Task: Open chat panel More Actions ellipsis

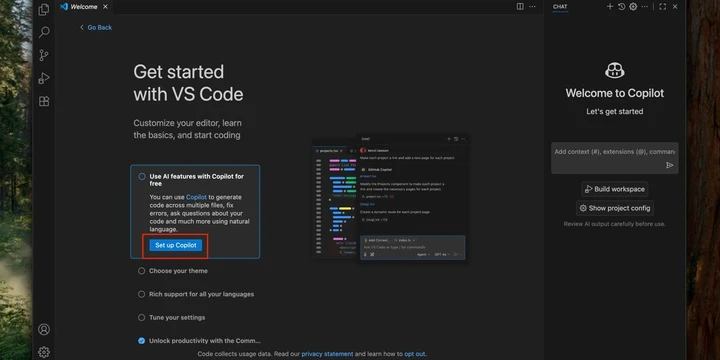Action: click(645, 6)
